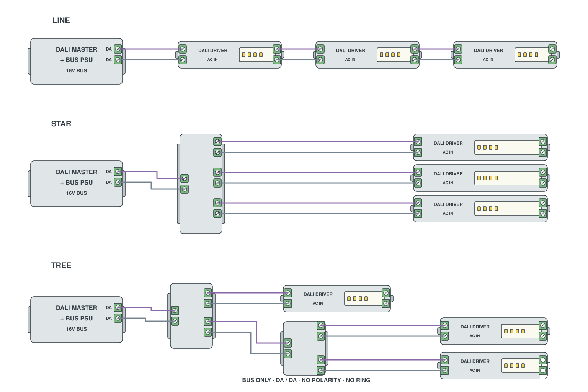The image size is (588, 392).
Task: Click 'AC IN' label of third LINE driver
Action: coord(488,59)
